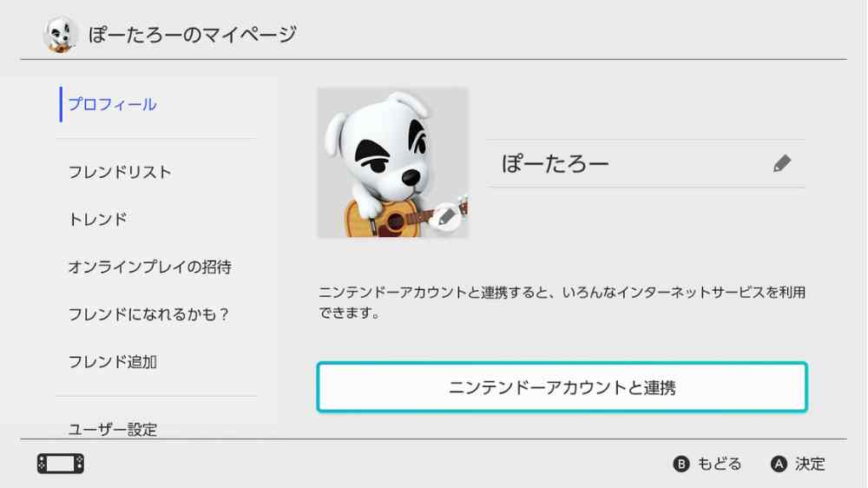
Task: Click the ニンテンドーアカウントと連携 button
Action: coord(562,387)
